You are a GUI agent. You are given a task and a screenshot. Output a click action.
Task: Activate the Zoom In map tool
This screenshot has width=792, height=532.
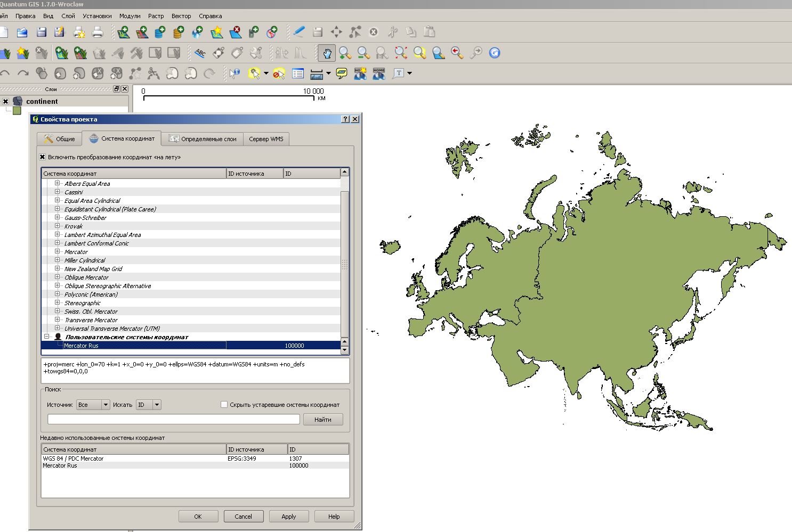coord(344,53)
